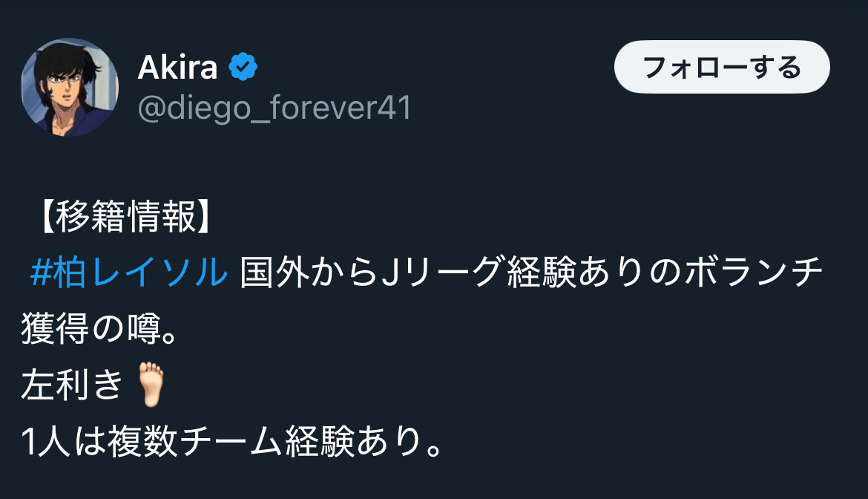Click the blue verified checkmark badge
This screenshot has height=499, width=868.
click(x=243, y=67)
